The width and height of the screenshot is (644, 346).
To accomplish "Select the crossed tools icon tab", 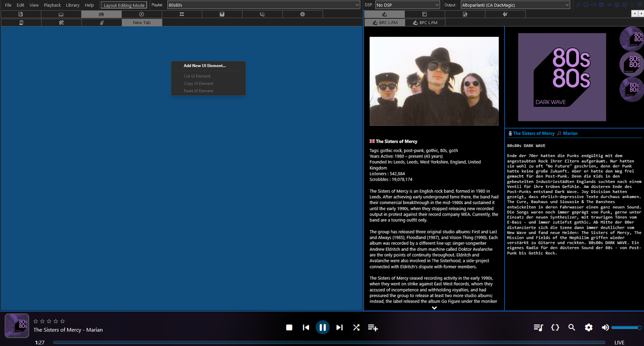I will click(61, 23).
